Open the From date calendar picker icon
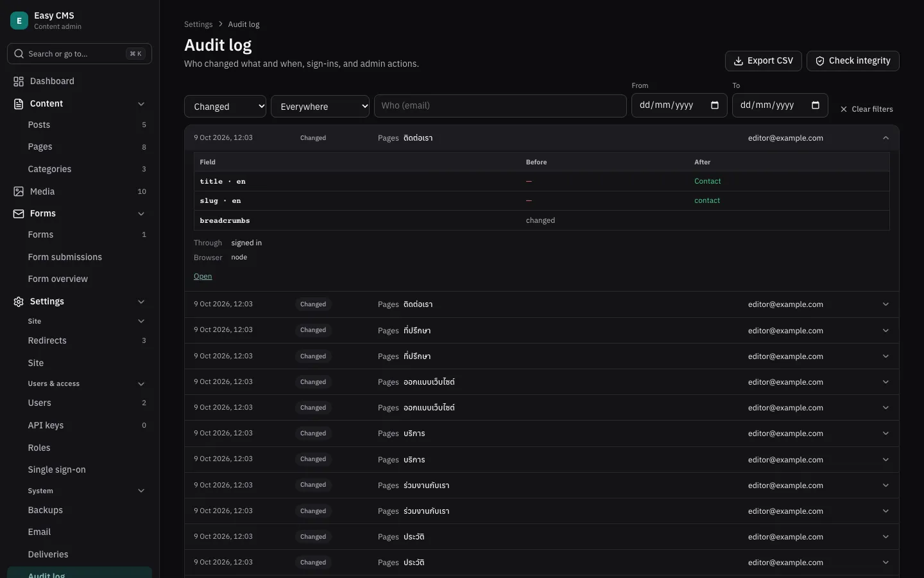The image size is (924, 578). click(x=715, y=105)
